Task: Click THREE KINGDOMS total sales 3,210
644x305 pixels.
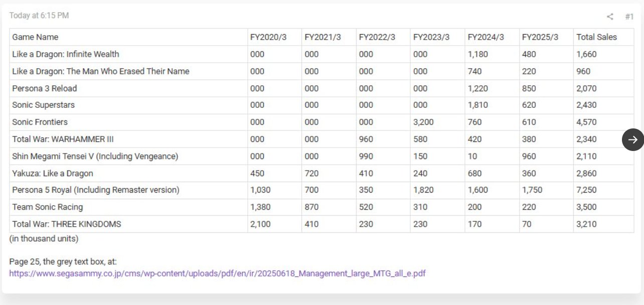Action: (x=586, y=224)
